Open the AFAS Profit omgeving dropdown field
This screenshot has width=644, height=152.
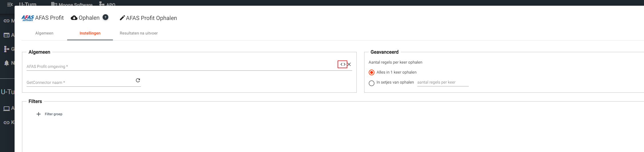pos(180,66)
